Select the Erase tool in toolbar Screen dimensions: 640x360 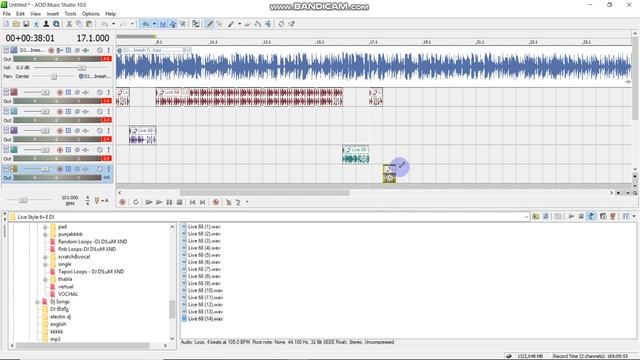[248, 24]
